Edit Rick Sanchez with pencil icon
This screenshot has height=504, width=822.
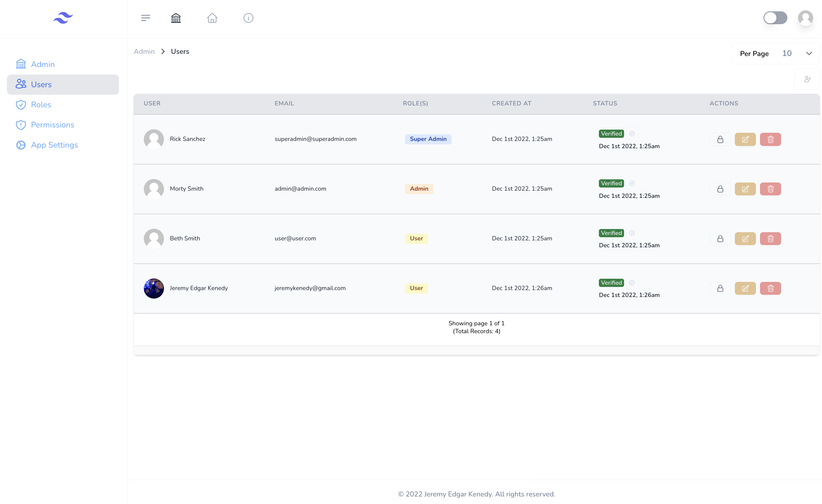point(745,139)
